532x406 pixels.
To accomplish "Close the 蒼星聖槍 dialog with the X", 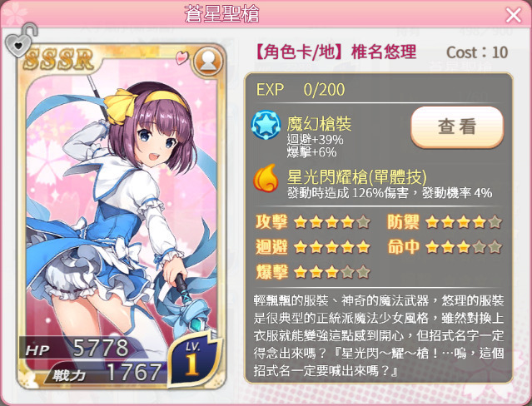I will [513, 15].
